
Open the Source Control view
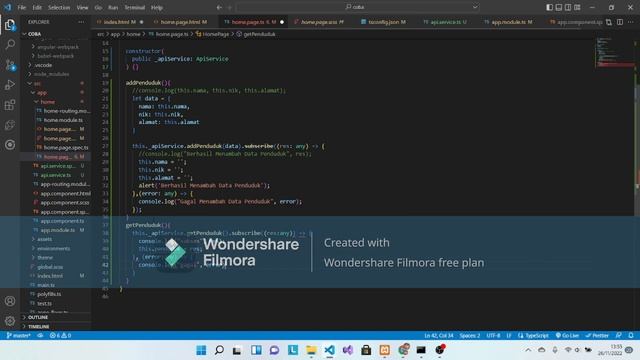pyautogui.click(x=10, y=64)
